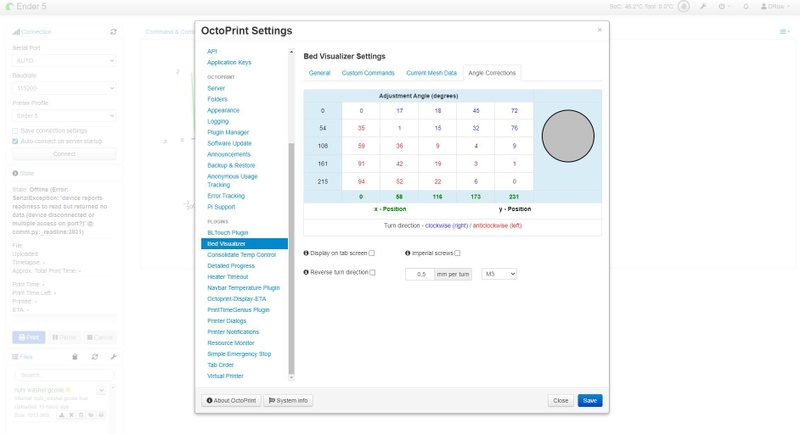This screenshot has width=800, height=434.
Task: Open Software Update settings
Action: (x=229, y=143)
